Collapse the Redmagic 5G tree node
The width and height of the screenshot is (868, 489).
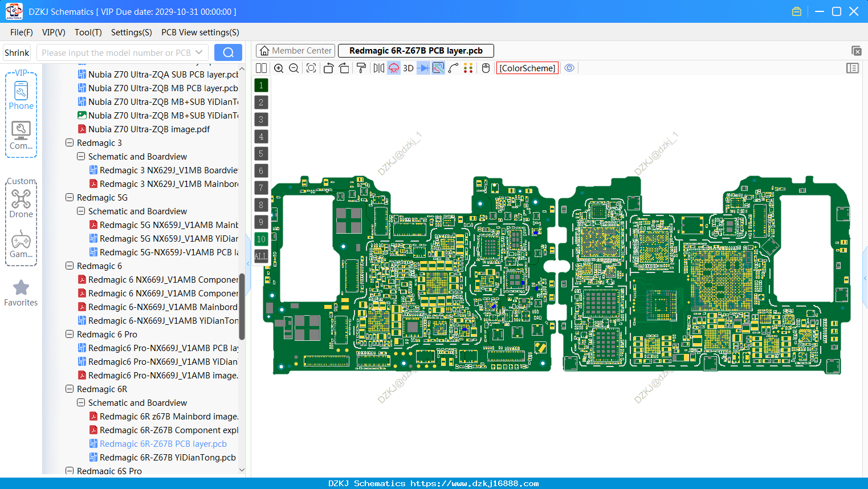tap(70, 197)
